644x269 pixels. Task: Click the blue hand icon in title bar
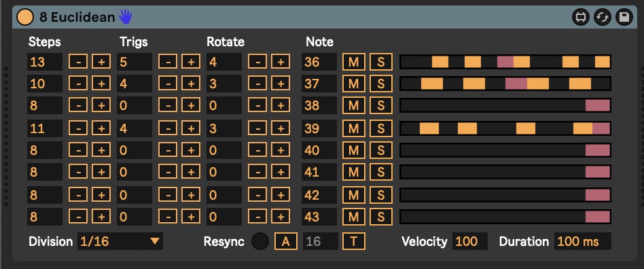tap(125, 17)
